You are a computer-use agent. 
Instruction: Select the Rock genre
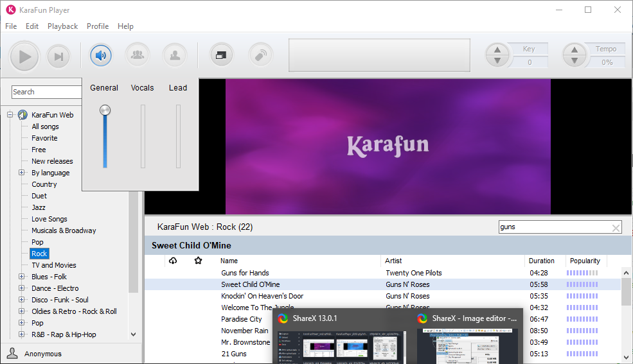pyautogui.click(x=39, y=254)
